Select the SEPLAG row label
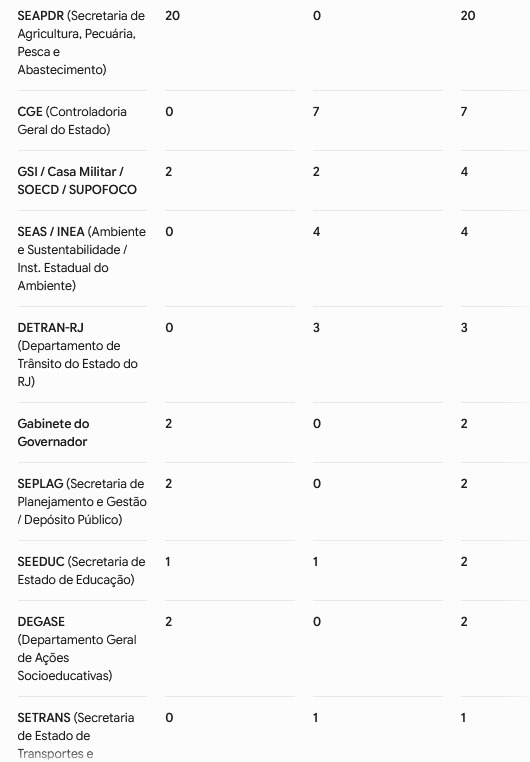 (x=82, y=502)
